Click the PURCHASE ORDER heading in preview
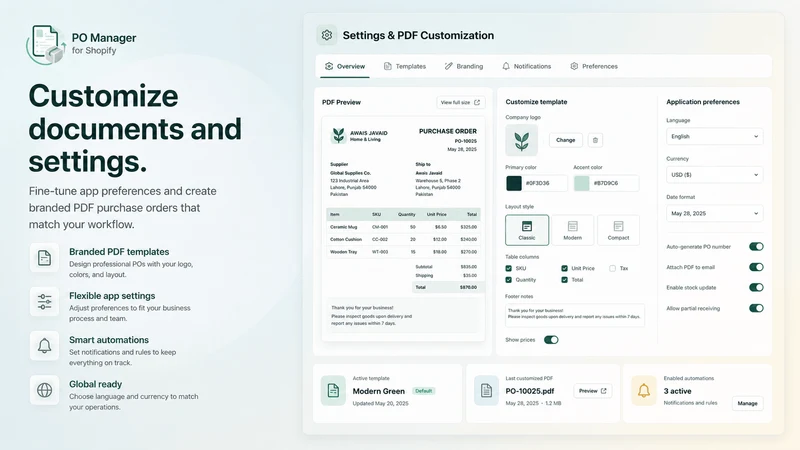The width and height of the screenshot is (800, 450). (x=448, y=131)
